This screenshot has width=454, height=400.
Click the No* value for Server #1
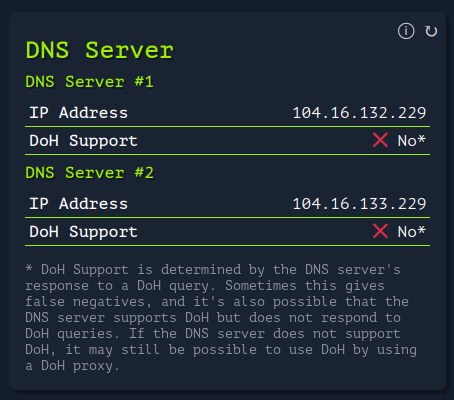coord(411,141)
